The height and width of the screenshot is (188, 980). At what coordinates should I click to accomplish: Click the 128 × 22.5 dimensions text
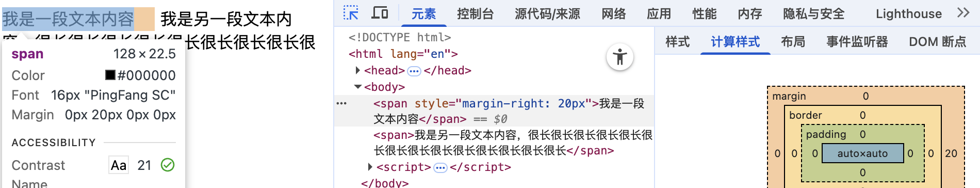point(144,54)
